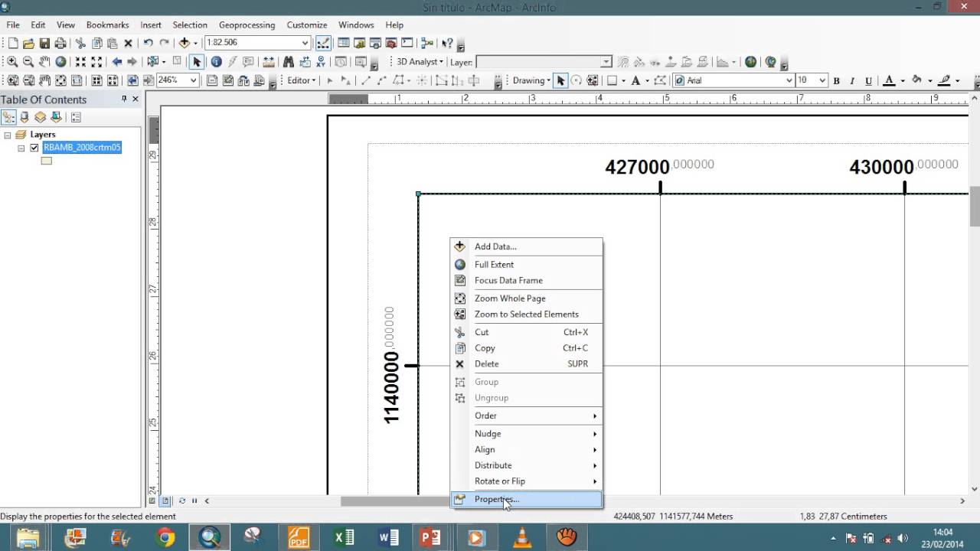Viewport: 980px width, 551px height.
Task: Click the layer symbol color swatch
Action: 47,161
